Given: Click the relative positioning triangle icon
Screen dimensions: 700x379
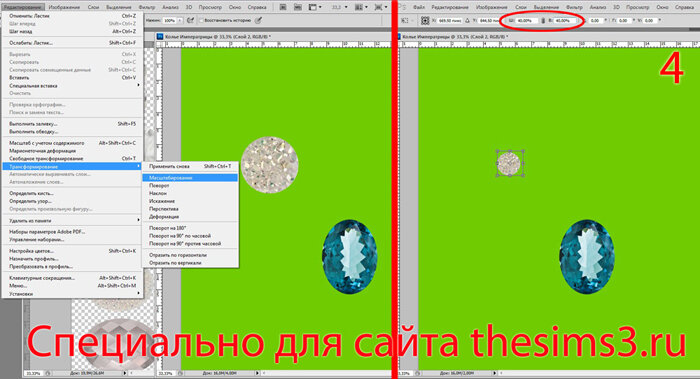Looking at the screenshot, I should click(x=467, y=21).
